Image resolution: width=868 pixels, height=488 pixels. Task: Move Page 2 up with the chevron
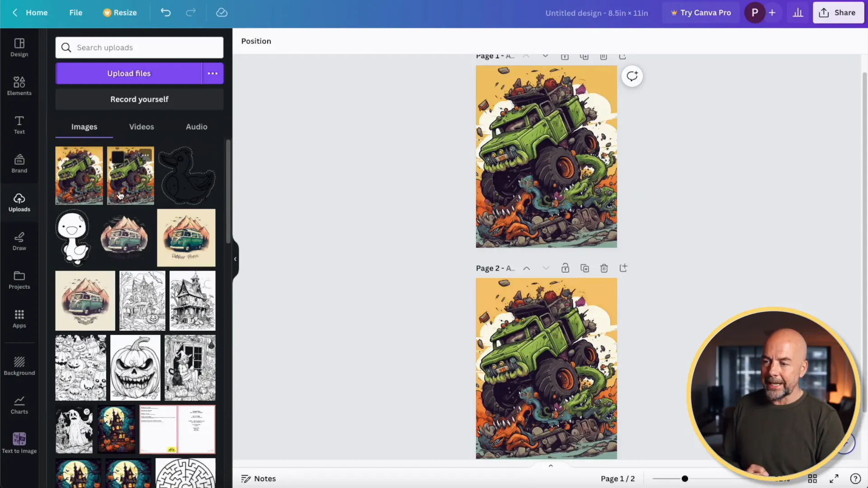pos(527,268)
